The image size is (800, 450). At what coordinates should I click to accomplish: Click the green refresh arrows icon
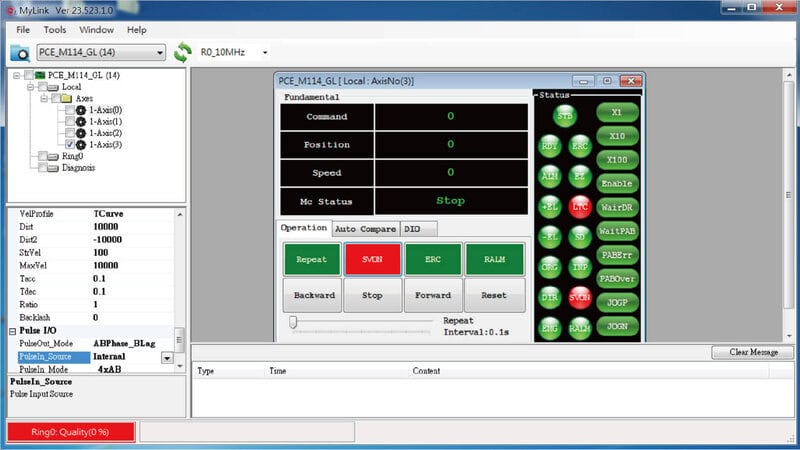click(x=183, y=52)
